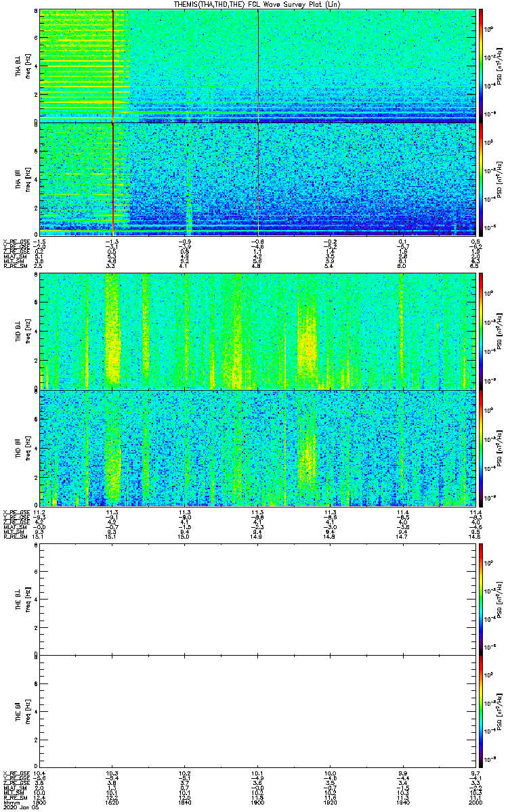Click the PSD color bar beside THA B⊥
This screenshot has width=508, height=812.
click(481, 66)
